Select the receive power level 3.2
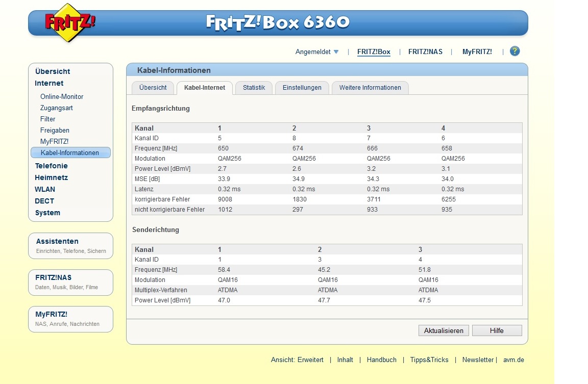 371,169
